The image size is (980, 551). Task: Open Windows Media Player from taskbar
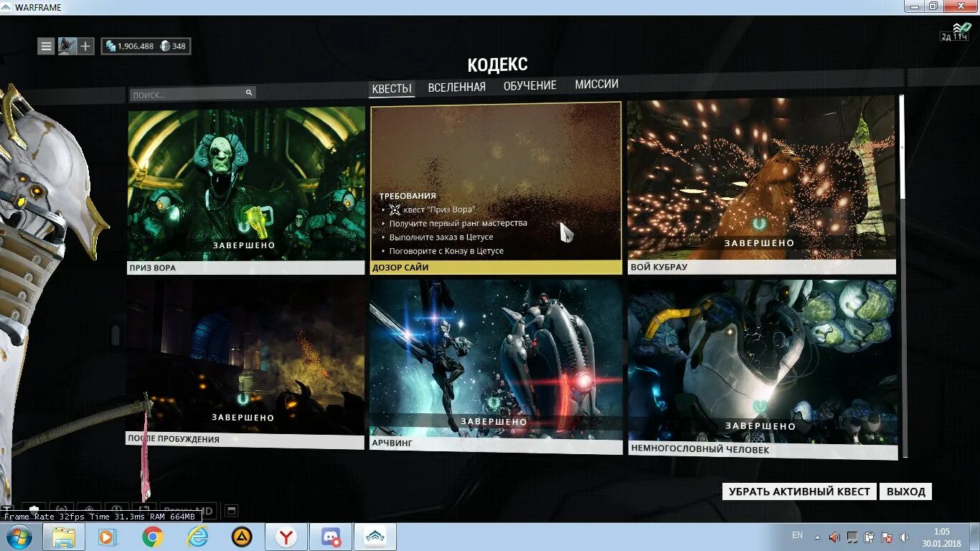tap(108, 537)
